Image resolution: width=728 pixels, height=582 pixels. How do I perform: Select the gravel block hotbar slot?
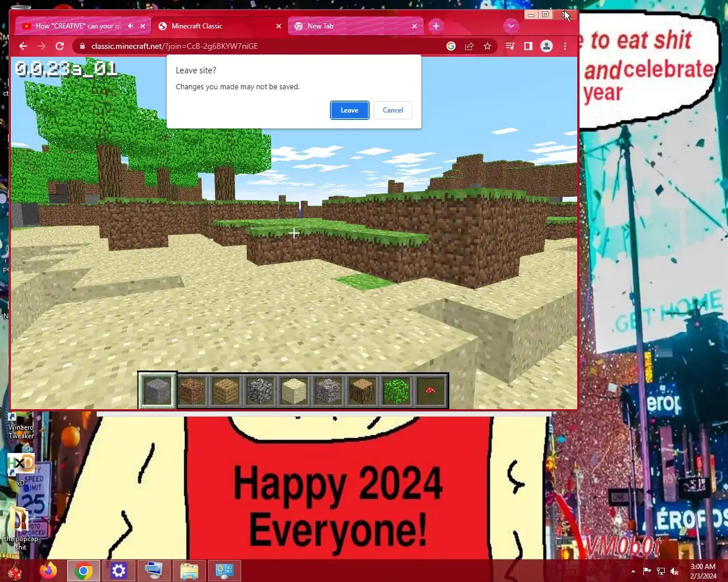(x=328, y=391)
